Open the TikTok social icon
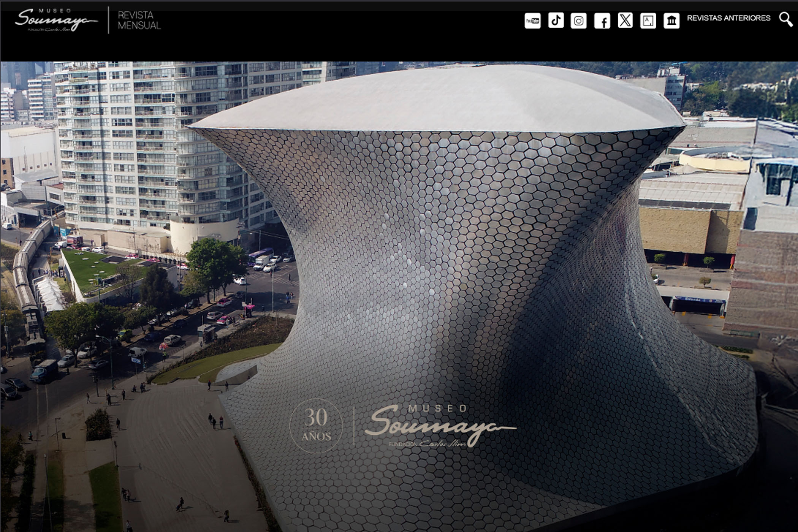798x532 pixels. pos(556,21)
